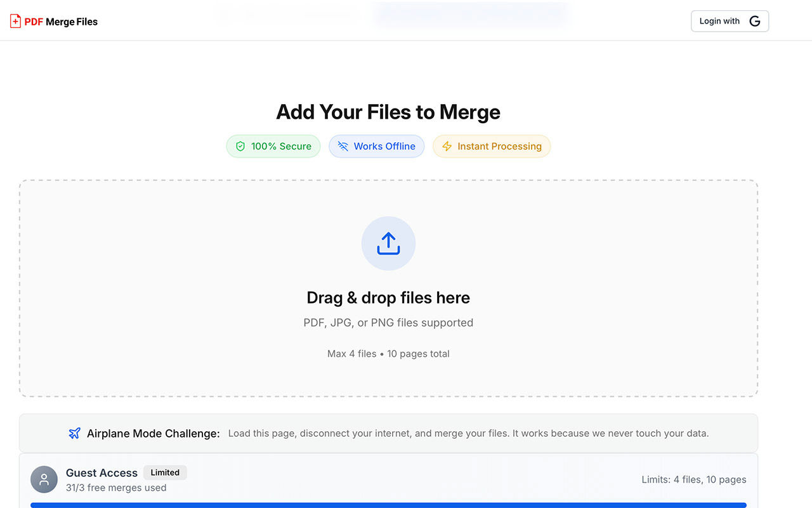Viewport: 812px width, 508px height.
Task: Click the Login with Google button
Action: [x=730, y=20]
